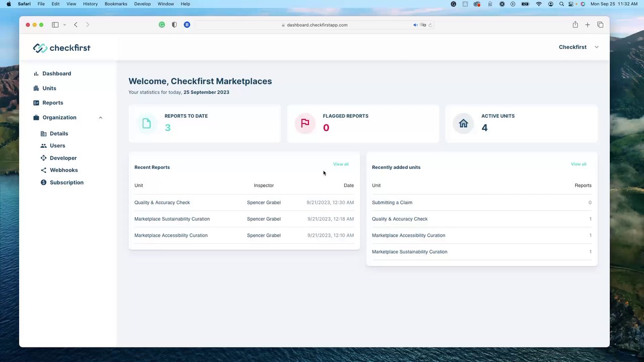Image resolution: width=644 pixels, height=362 pixels.
Task: Open the Apple menu
Action: (9, 4)
